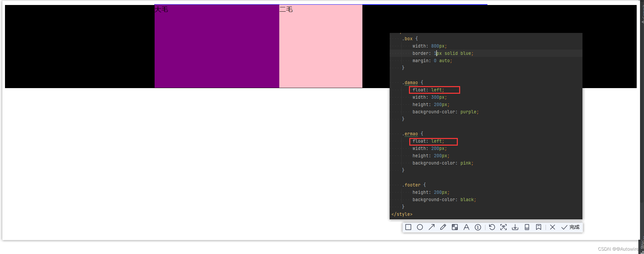Image resolution: width=644 pixels, height=254 pixels.
Task: Click the .box selector line
Action: 410,39
